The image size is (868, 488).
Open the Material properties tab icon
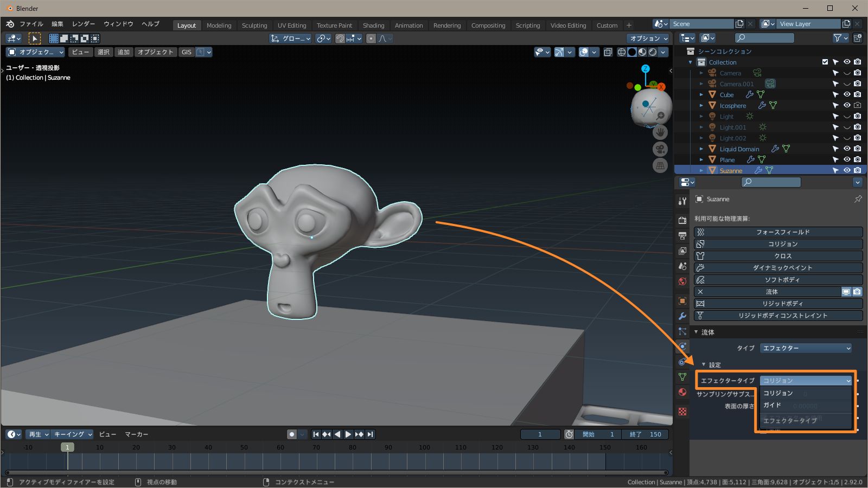pos(682,392)
